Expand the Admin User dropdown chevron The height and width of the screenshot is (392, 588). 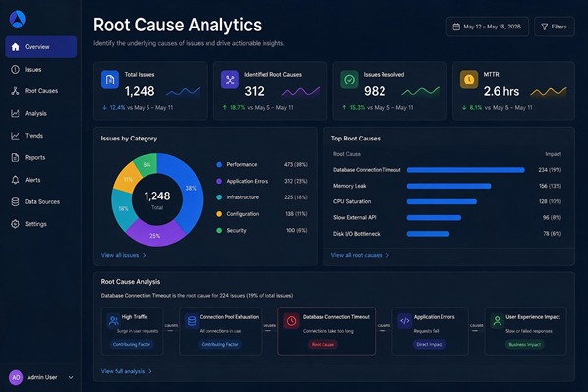coord(71,378)
